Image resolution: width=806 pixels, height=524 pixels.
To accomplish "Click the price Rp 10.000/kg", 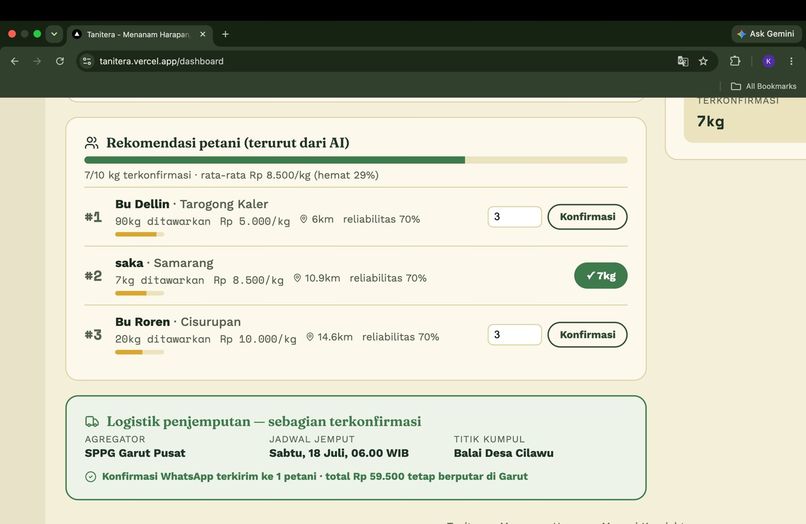I will [x=258, y=339].
